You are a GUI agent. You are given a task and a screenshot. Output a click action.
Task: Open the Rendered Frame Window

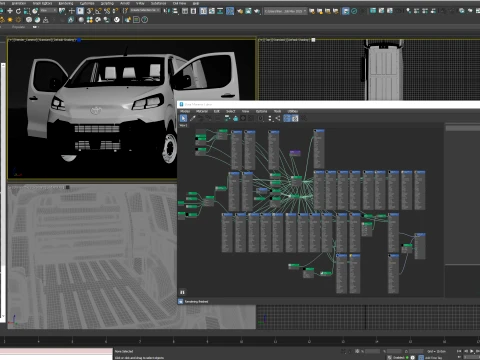click(x=248, y=11)
